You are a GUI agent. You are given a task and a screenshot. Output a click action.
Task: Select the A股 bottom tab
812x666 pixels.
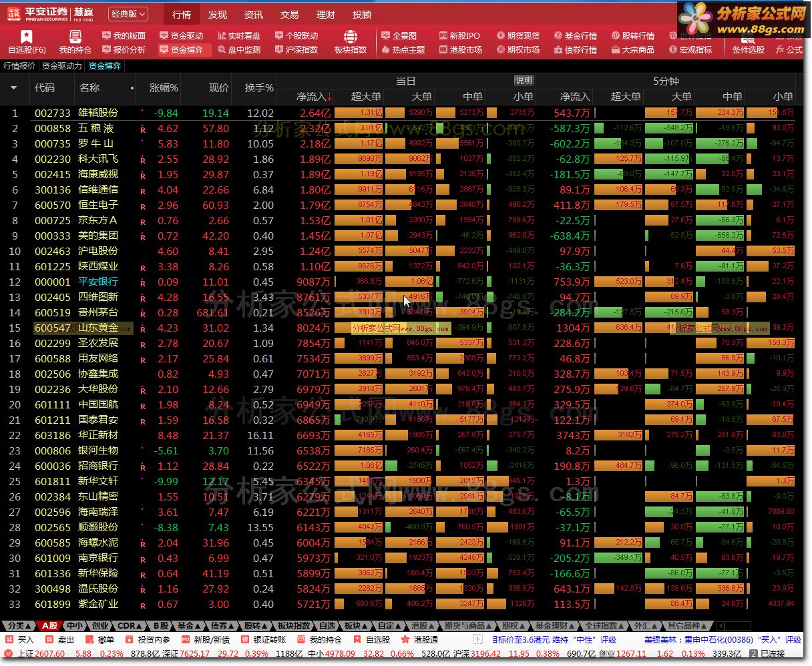coord(49,626)
